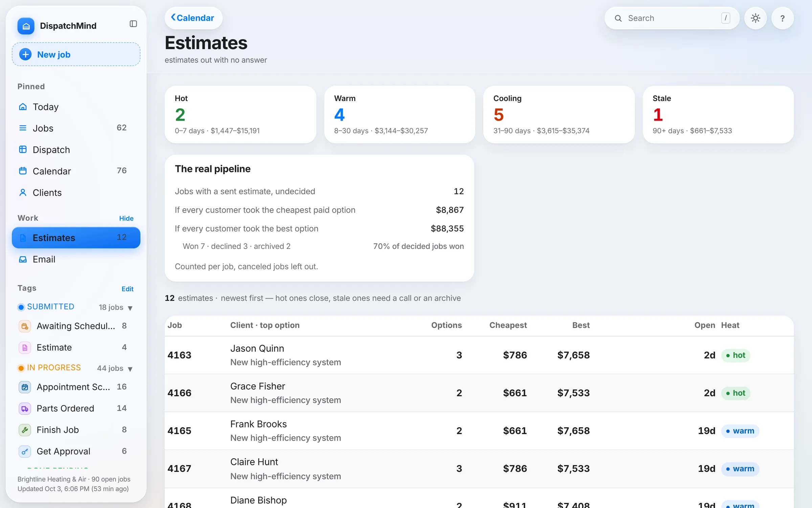Click the Awaiting Scheduling tag icon
The image size is (812, 508).
[x=25, y=326]
